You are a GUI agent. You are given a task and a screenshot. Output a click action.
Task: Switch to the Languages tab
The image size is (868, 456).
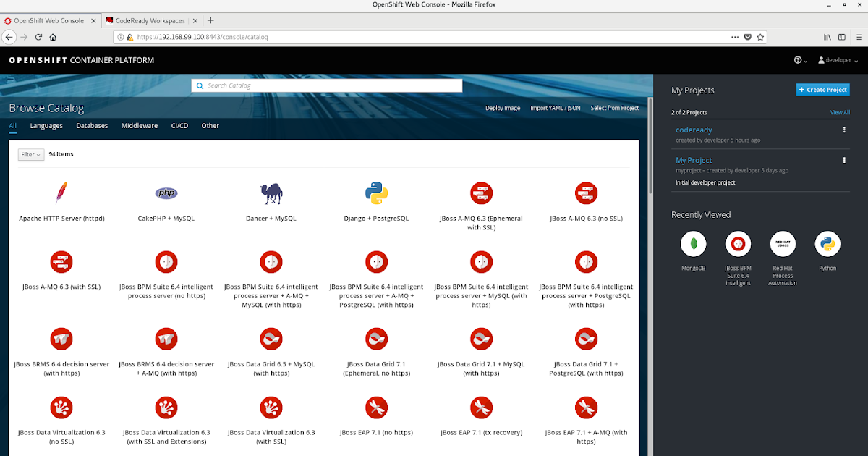[46, 126]
